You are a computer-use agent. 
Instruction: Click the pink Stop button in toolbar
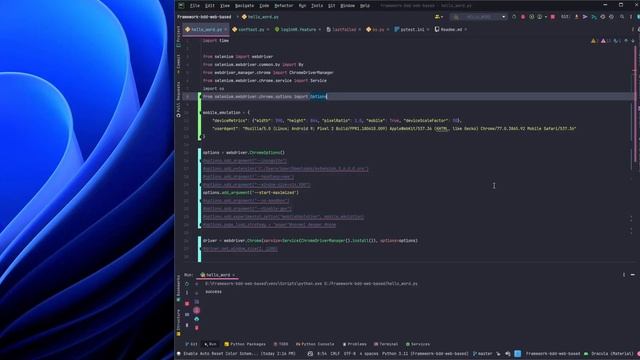pos(553,17)
